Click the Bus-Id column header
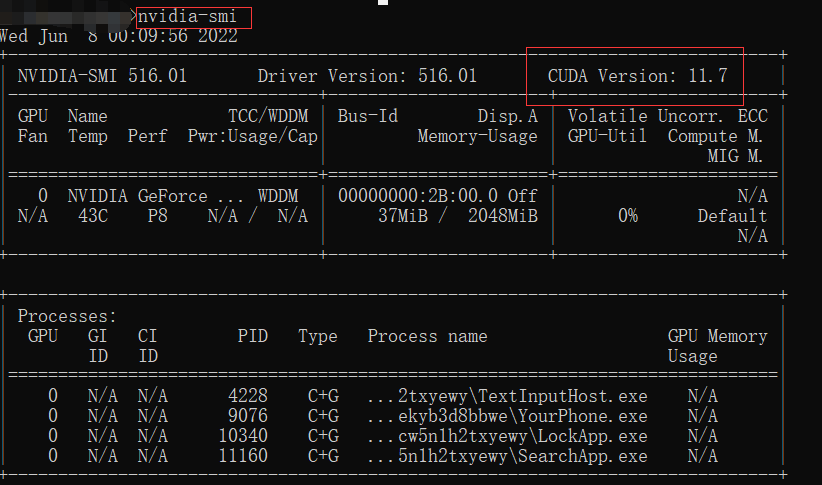Screen dimensions: 822x485 pos(368,116)
